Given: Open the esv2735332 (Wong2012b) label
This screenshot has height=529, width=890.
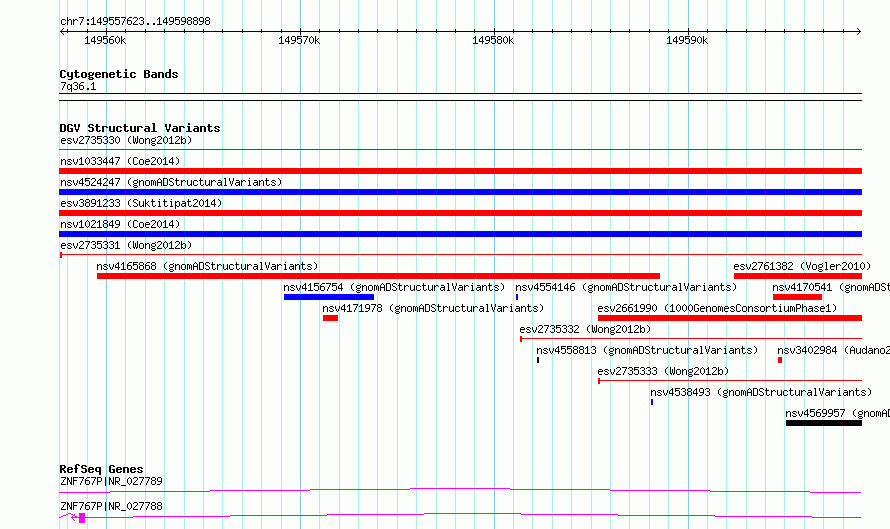Looking at the screenshot, I should click(585, 329).
